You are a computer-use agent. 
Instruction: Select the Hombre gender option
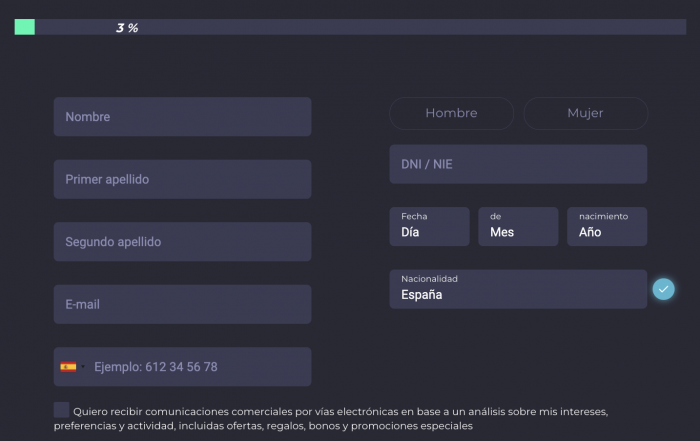pos(451,113)
